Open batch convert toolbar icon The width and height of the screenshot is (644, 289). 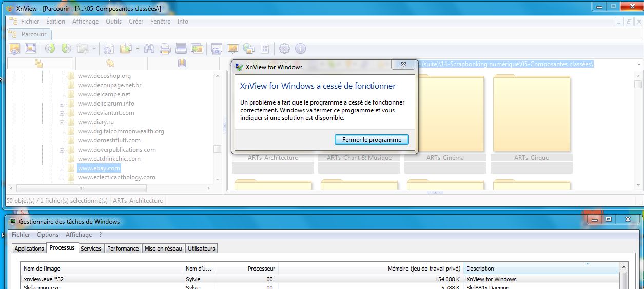pyautogui.click(x=197, y=49)
